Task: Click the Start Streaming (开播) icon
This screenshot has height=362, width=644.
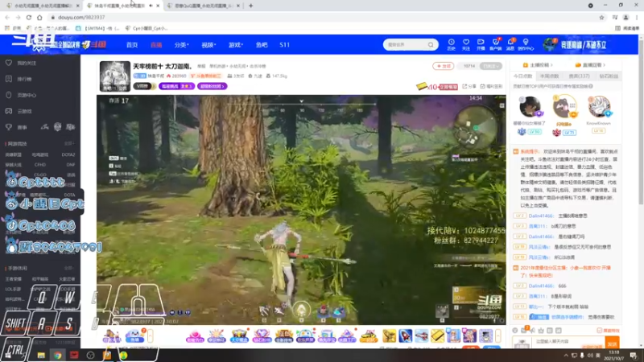Action: [481, 43]
